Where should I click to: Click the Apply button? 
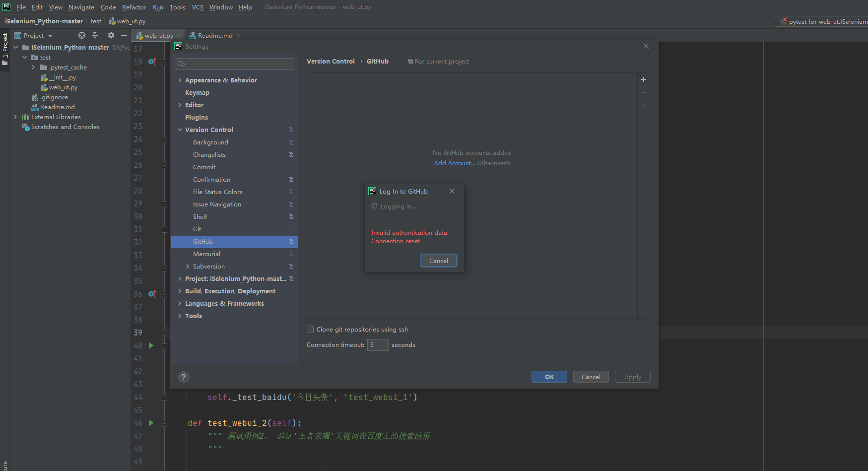[x=633, y=377]
